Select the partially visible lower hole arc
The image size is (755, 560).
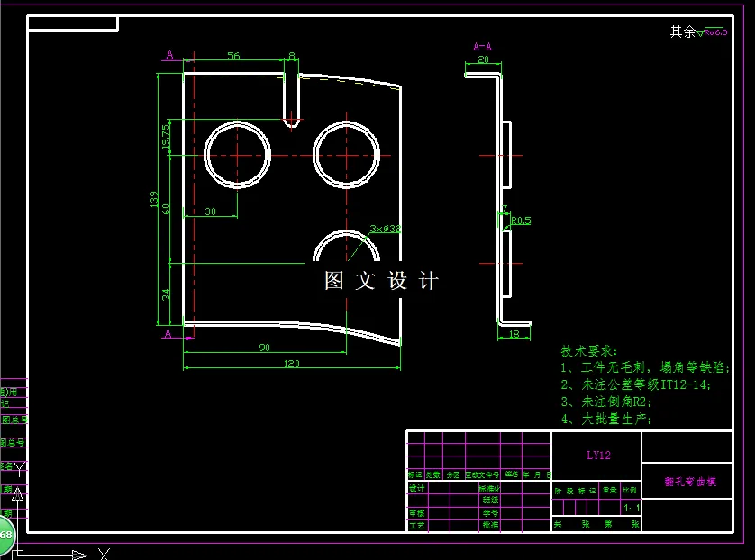pos(346,246)
